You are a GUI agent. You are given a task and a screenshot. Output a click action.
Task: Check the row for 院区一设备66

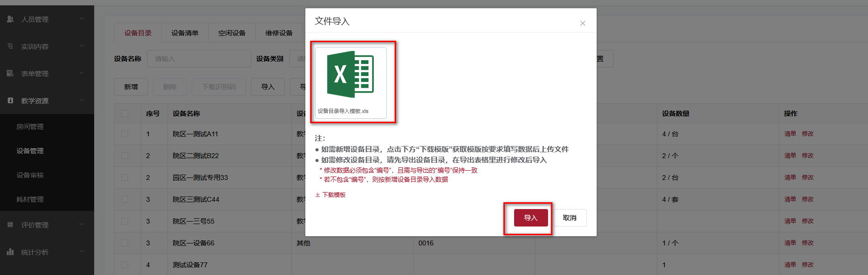[125, 243]
